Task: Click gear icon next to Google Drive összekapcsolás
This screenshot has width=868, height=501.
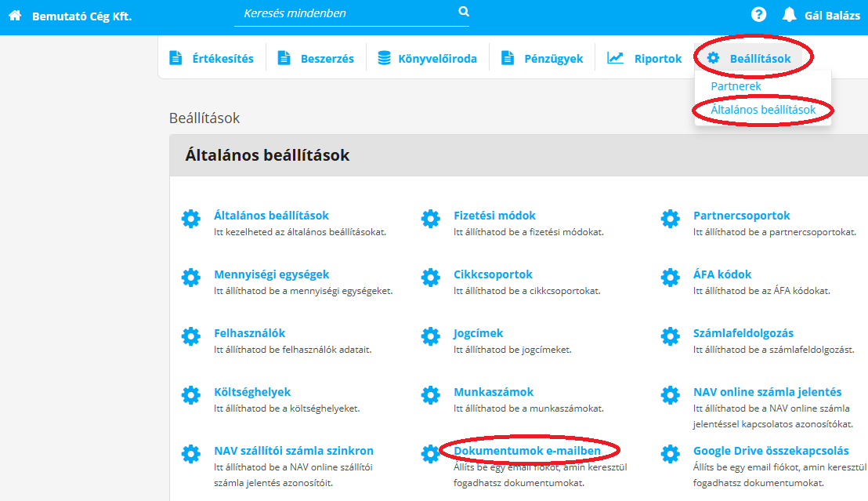Action: [671, 454]
